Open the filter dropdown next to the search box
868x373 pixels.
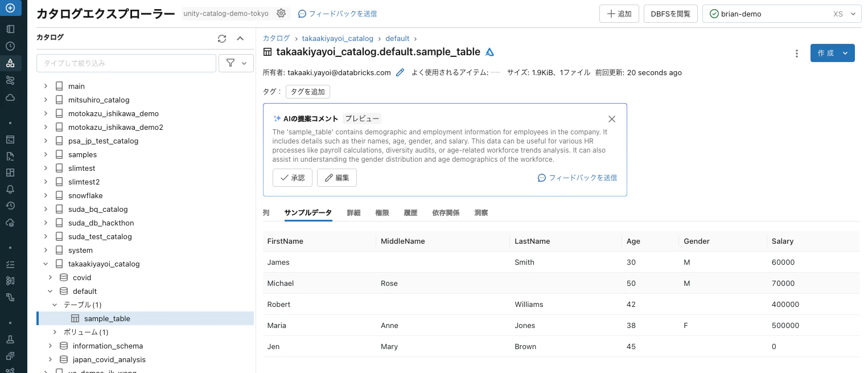(236, 63)
